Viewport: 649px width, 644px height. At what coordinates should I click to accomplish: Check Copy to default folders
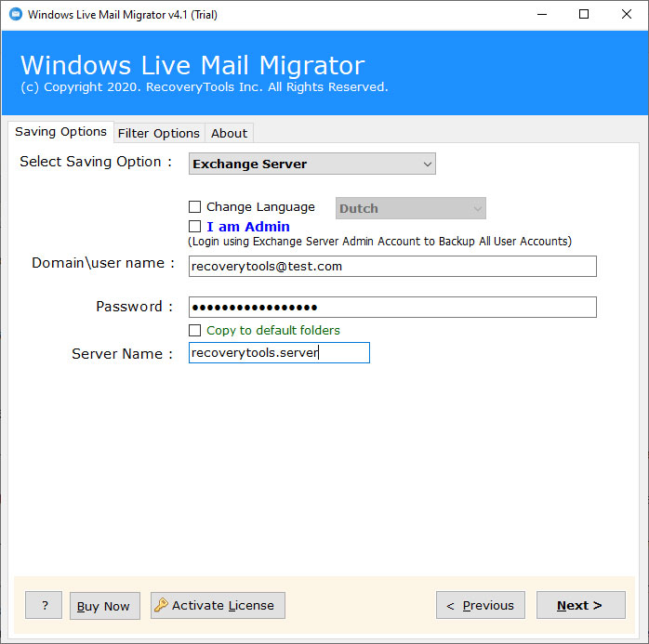tap(194, 330)
